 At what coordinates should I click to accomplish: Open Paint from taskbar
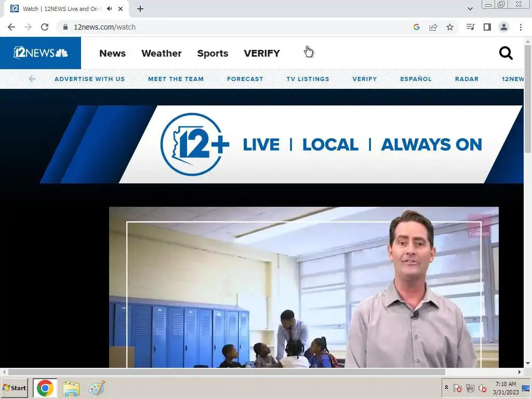97,388
